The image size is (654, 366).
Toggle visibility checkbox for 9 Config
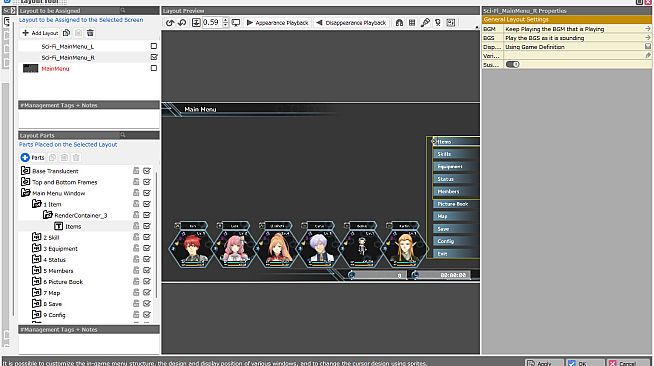147,315
